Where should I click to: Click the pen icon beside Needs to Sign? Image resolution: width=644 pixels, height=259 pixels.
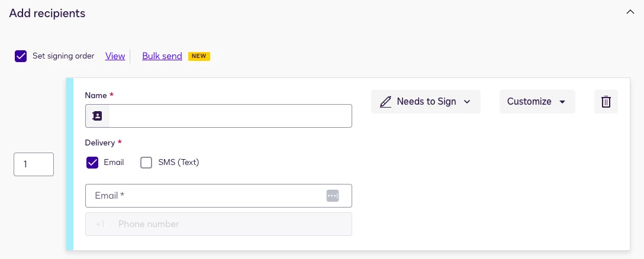click(385, 101)
